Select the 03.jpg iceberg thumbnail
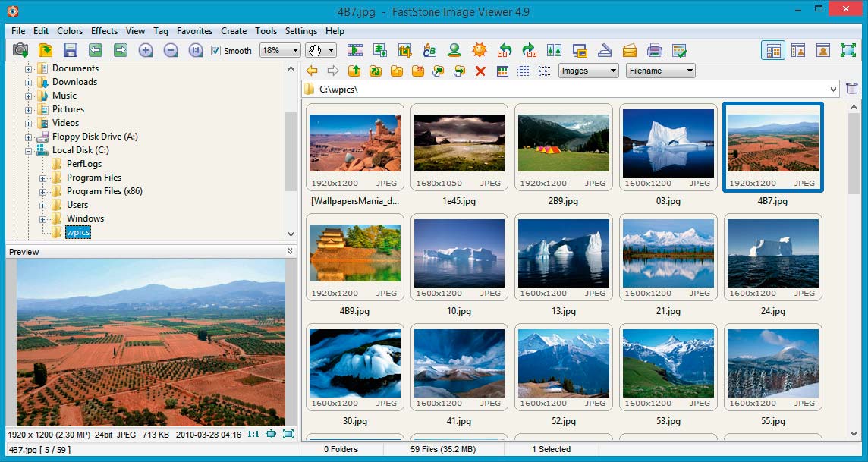The height and width of the screenshot is (462, 868). [x=668, y=146]
